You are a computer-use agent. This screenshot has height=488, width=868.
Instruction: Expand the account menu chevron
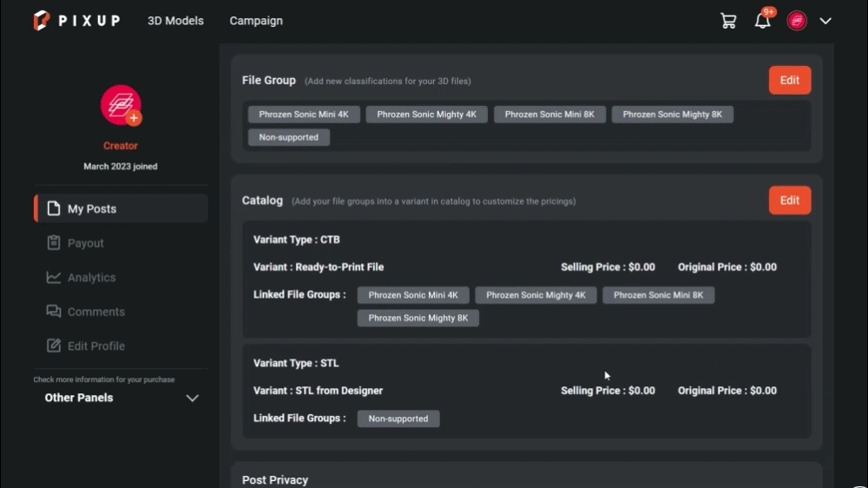(x=825, y=21)
